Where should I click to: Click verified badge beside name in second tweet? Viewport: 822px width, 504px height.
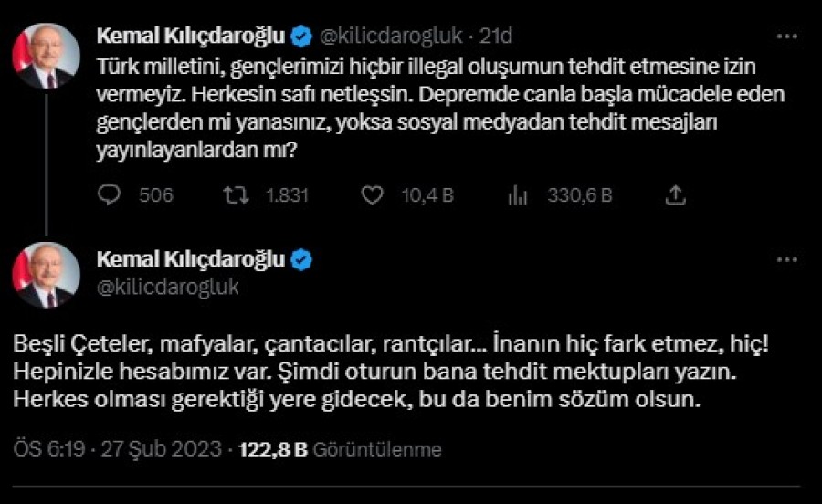click(301, 259)
